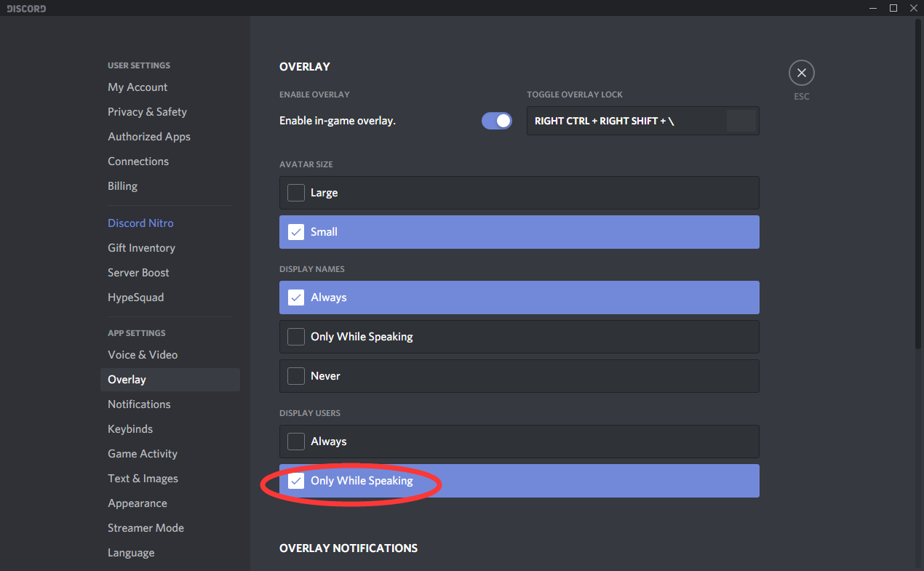Viewport: 924px width, 571px height.
Task: Choose Always under Display Names
Action: (x=519, y=298)
